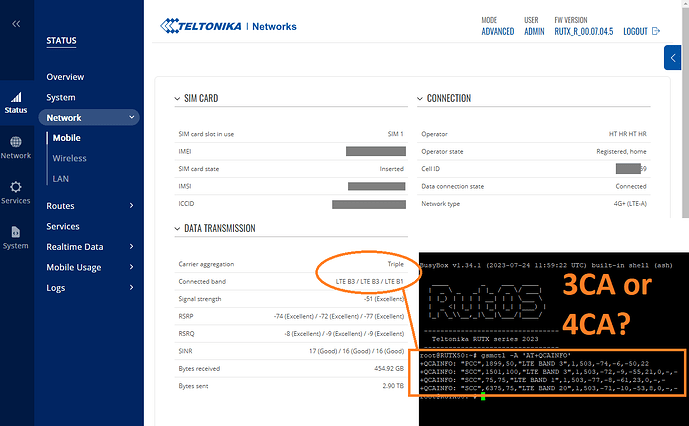Click the 'SIM 1' slot value
Image resolution: width=689 pixels, height=426 pixels.
coord(395,134)
